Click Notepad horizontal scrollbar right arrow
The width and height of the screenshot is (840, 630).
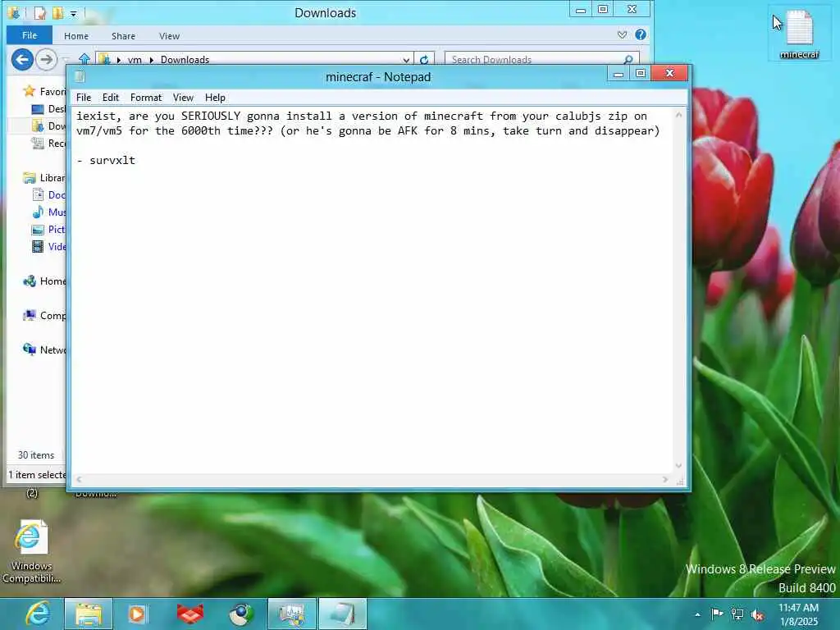click(665, 479)
